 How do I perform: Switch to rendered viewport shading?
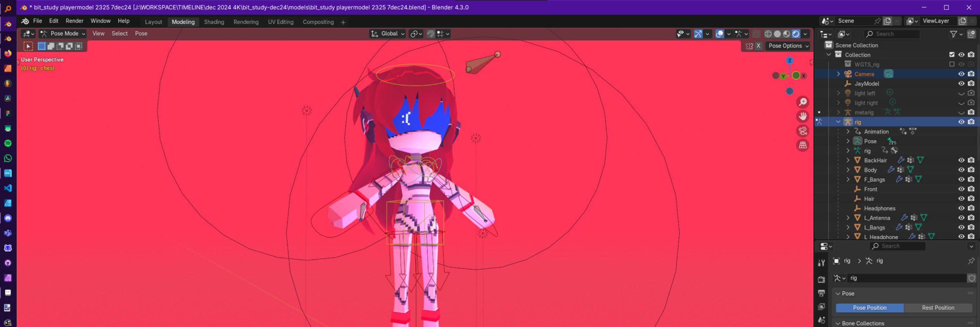(795, 34)
